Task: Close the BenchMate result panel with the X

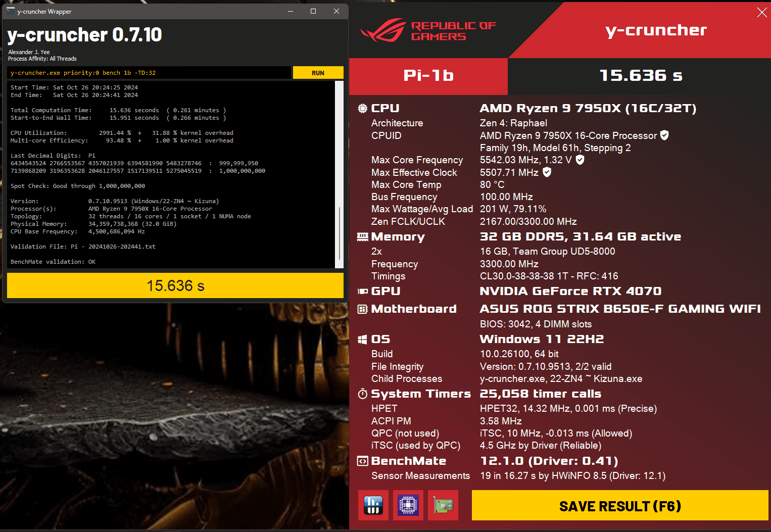Action: coord(762,13)
